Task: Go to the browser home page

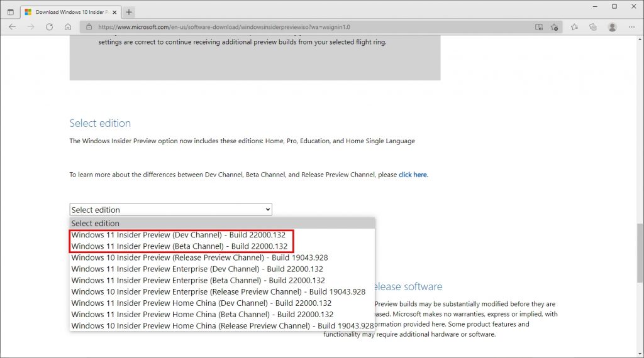Action: [x=68, y=27]
